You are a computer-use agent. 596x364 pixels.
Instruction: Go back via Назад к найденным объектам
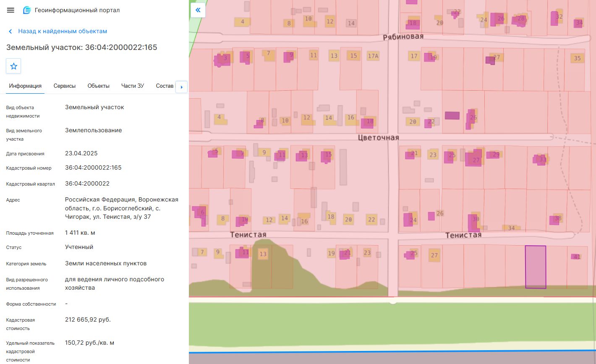tap(63, 31)
